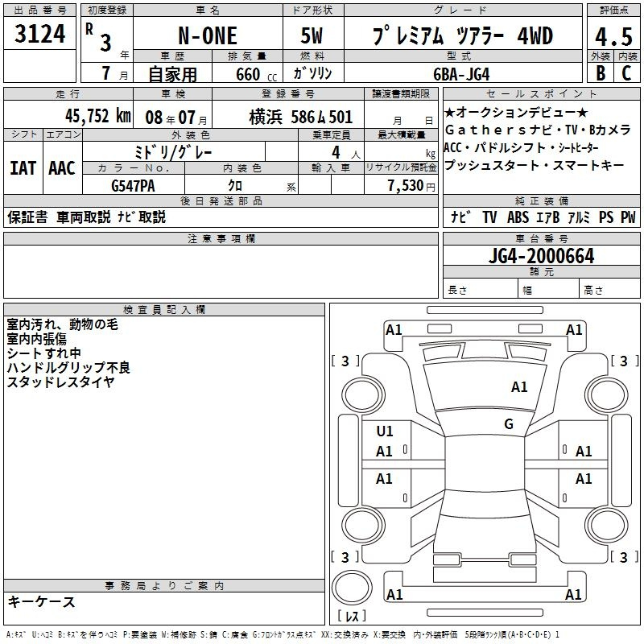644x644 pixels.
Task: Click the color code G547PA
Action: [133, 185]
